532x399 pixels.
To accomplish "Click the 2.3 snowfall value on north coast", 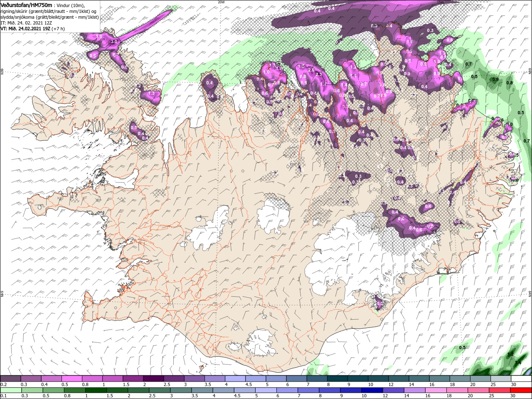I will click(319, 74).
